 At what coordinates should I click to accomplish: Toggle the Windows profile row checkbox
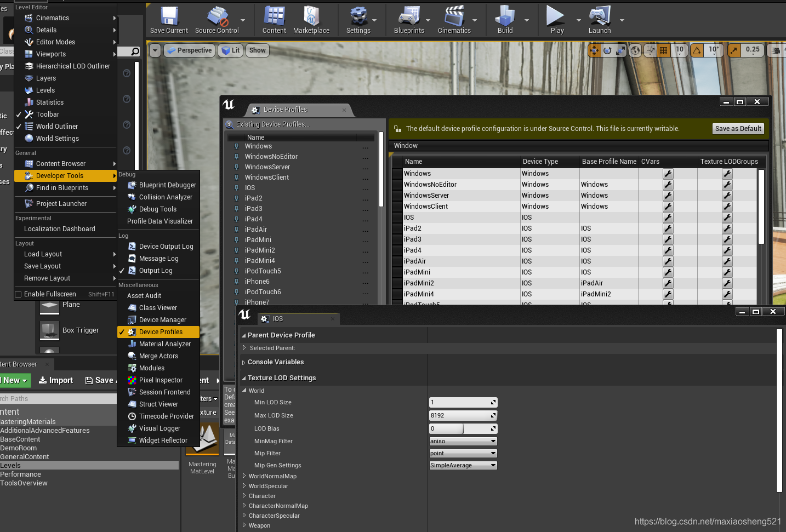click(x=397, y=174)
